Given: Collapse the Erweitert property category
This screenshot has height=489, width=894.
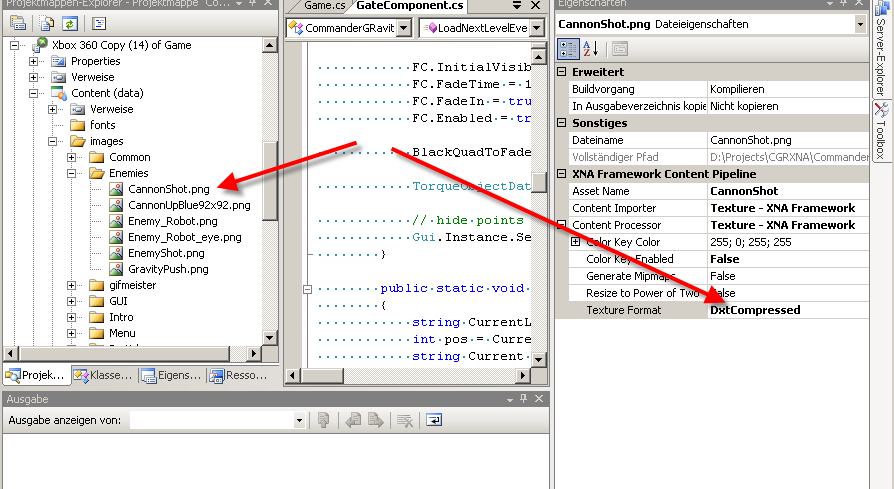Looking at the screenshot, I should click(562, 72).
